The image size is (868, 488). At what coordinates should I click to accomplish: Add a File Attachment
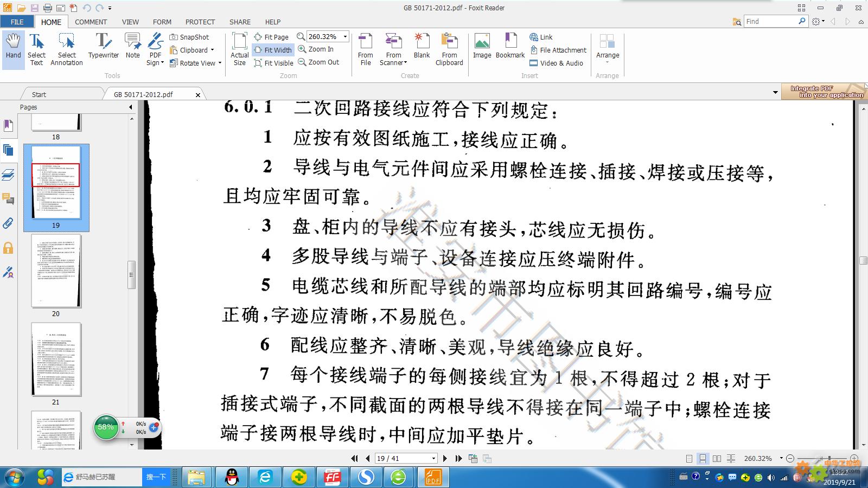[558, 50]
